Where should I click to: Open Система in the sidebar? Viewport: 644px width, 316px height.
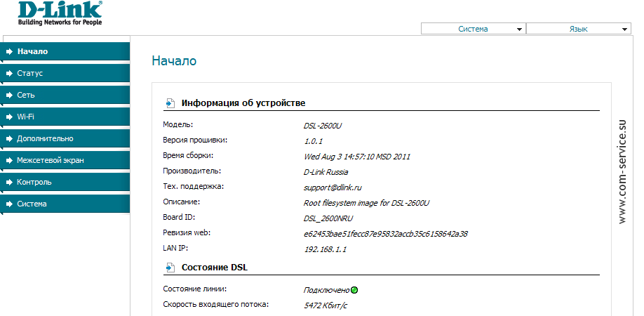pos(65,204)
